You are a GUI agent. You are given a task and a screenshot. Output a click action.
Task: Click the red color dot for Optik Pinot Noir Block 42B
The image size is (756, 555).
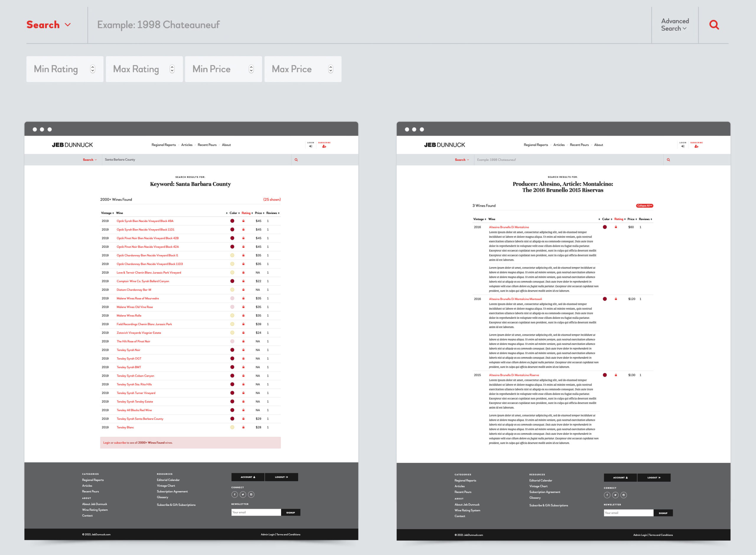click(232, 238)
